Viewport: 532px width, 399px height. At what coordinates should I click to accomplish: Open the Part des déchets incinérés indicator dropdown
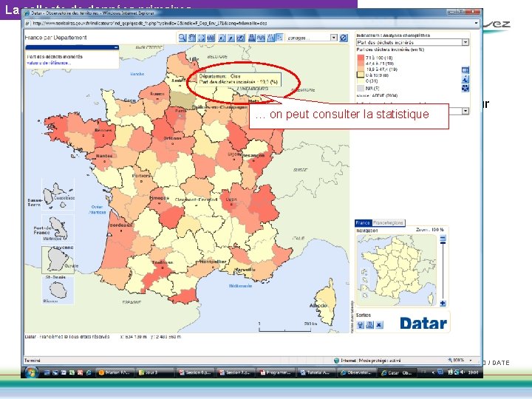pyautogui.click(x=465, y=42)
